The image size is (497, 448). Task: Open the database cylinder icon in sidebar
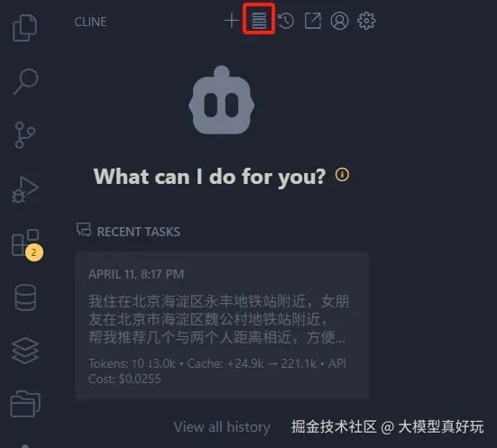click(25, 297)
